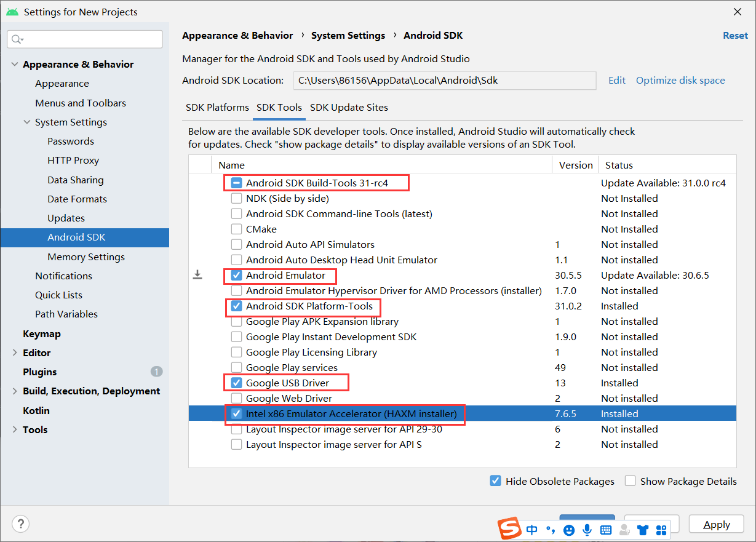Collapse the System Settings tree node arrow
Screen dimensions: 756x542
click(x=27, y=122)
